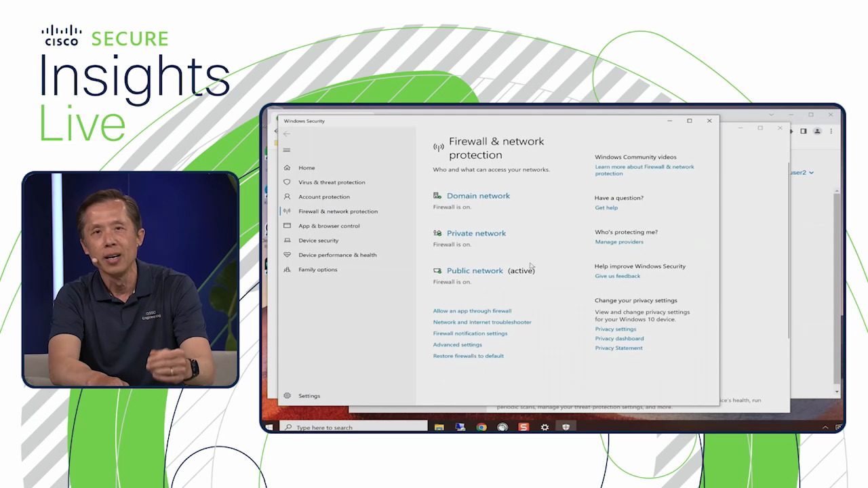This screenshot has width=868, height=488.
Task: Select App & browser control in sidebar
Action: [329, 226]
